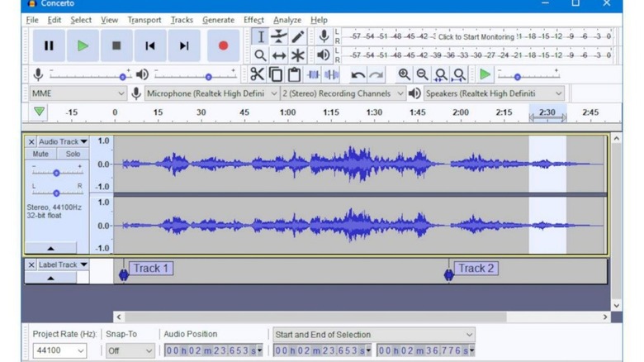Select the Draw pencil tool
Image resolution: width=644 pixels, height=362 pixels.
[298, 36]
